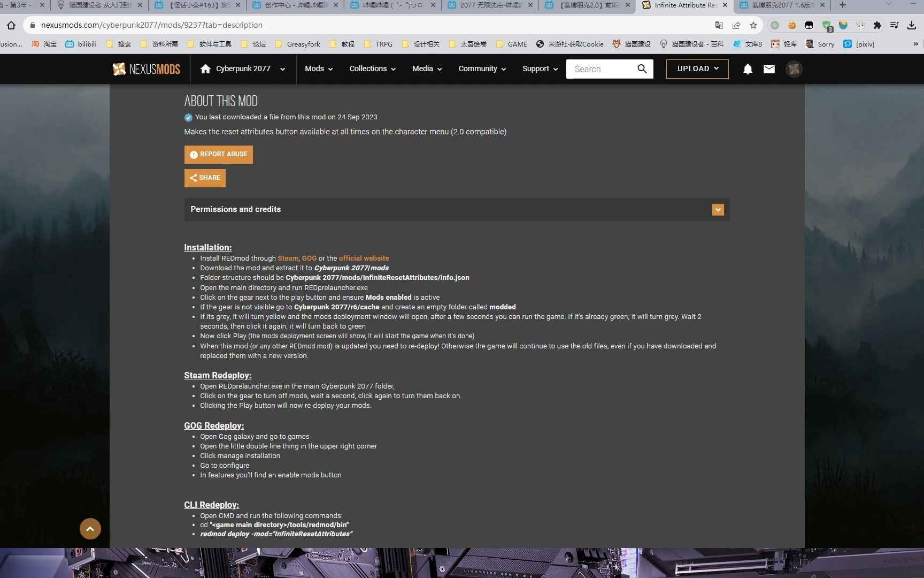Switch to the 创作中心 - 哔哩哔哩 tab
The image size is (924, 578).
point(295,5)
